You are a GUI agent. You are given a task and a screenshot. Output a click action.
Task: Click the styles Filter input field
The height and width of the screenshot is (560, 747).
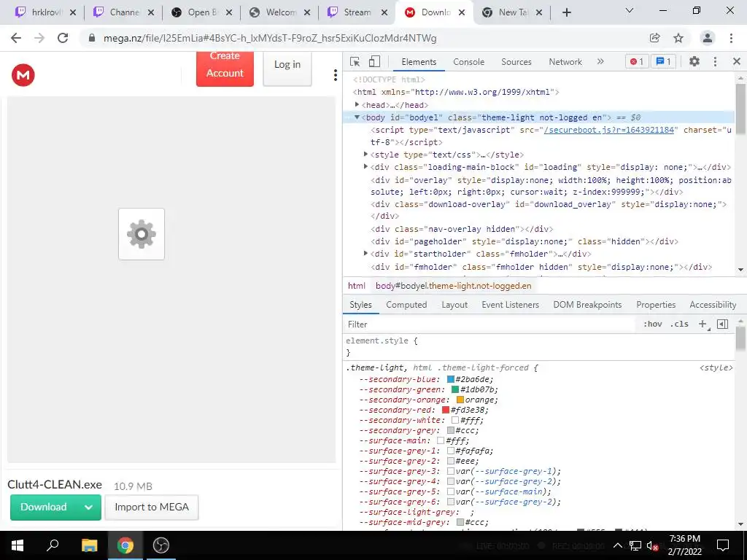coord(491,324)
